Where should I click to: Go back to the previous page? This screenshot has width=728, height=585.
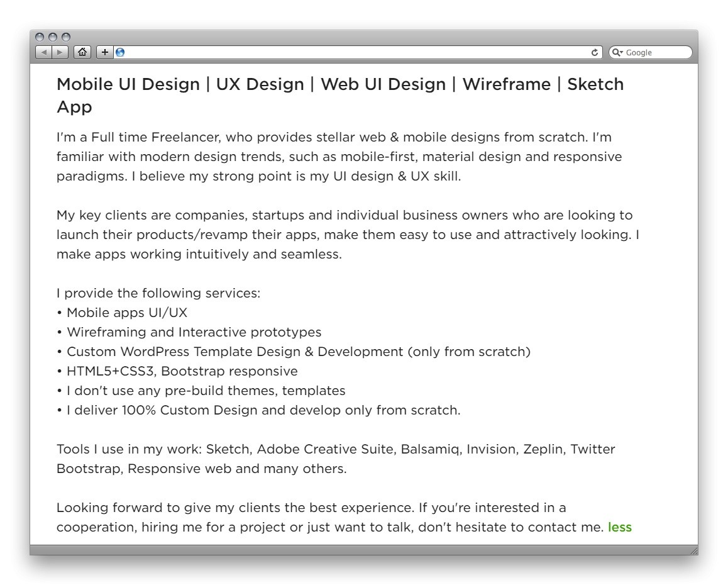[44, 53]
